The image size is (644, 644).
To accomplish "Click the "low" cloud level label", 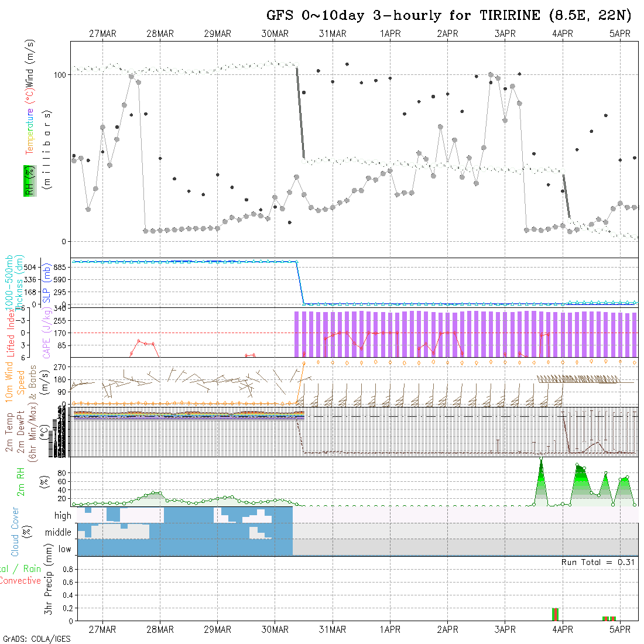I will pyautogui.click(x=64, y=549).
